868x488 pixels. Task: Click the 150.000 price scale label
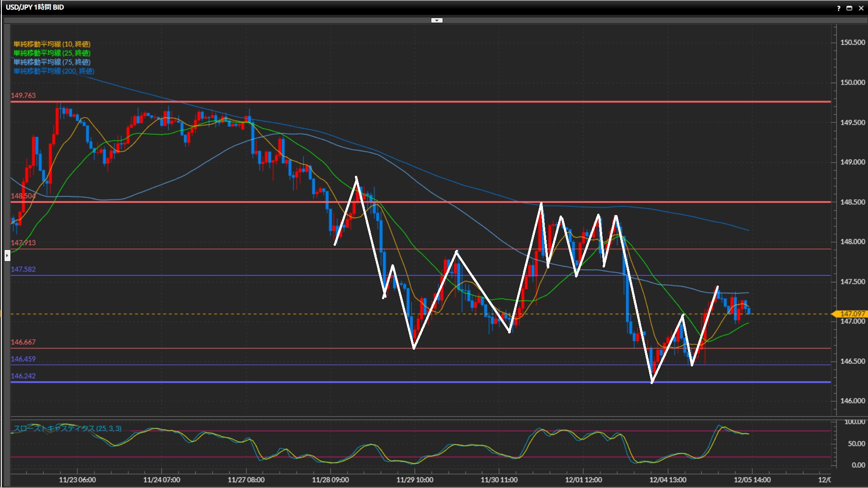pos(852,82)
